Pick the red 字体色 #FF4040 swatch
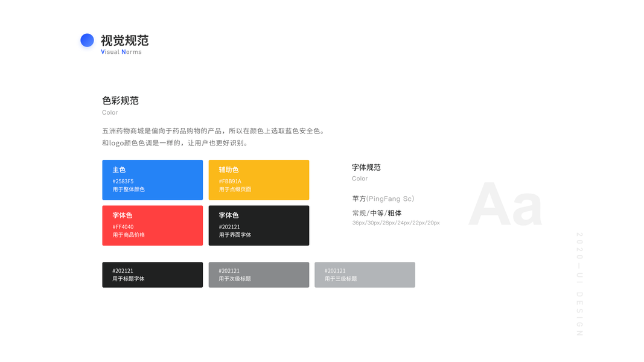 [x=152, y=226]
